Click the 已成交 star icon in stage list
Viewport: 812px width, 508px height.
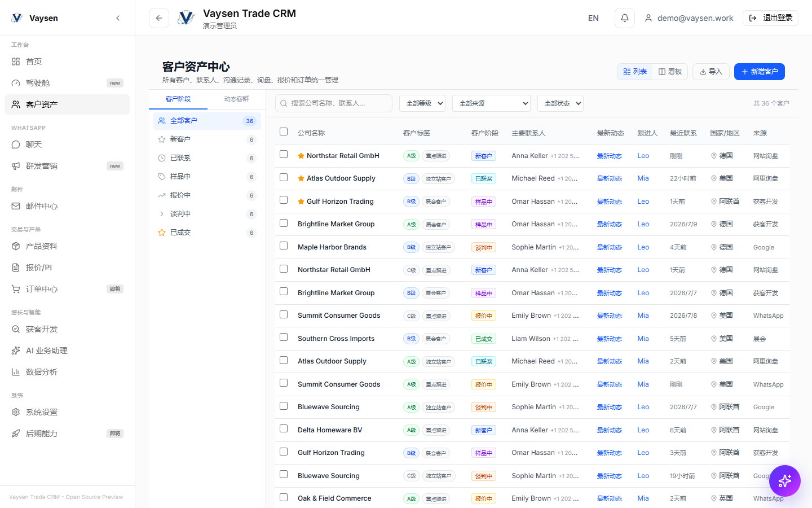point(162,233)
